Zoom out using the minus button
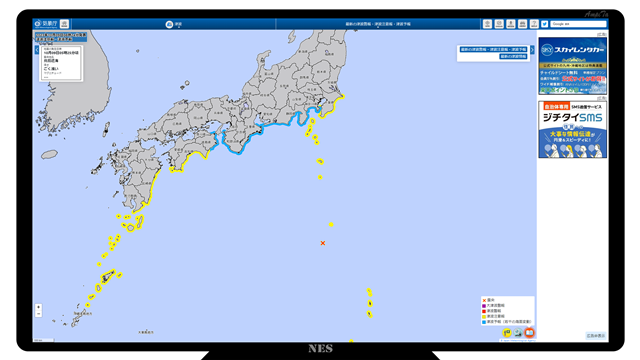Image resolution: width=640 pixels, height=360 pixels. tap(38, 314)
